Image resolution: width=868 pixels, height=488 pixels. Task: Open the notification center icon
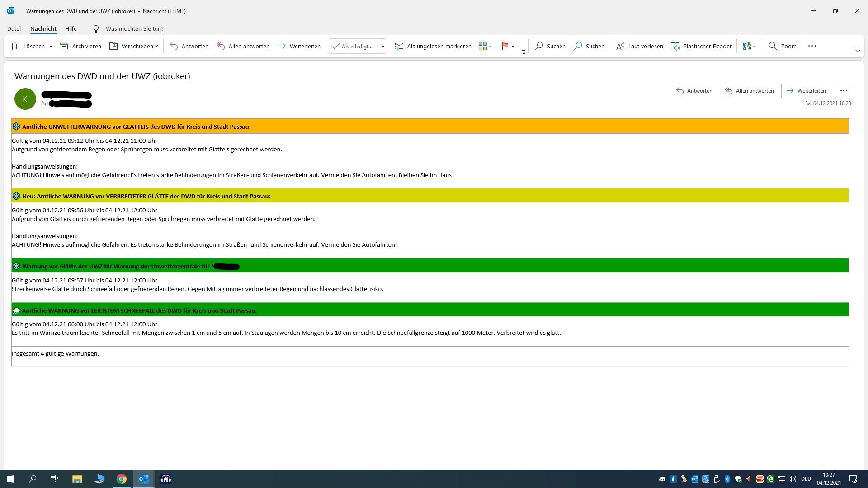(853, 479)
